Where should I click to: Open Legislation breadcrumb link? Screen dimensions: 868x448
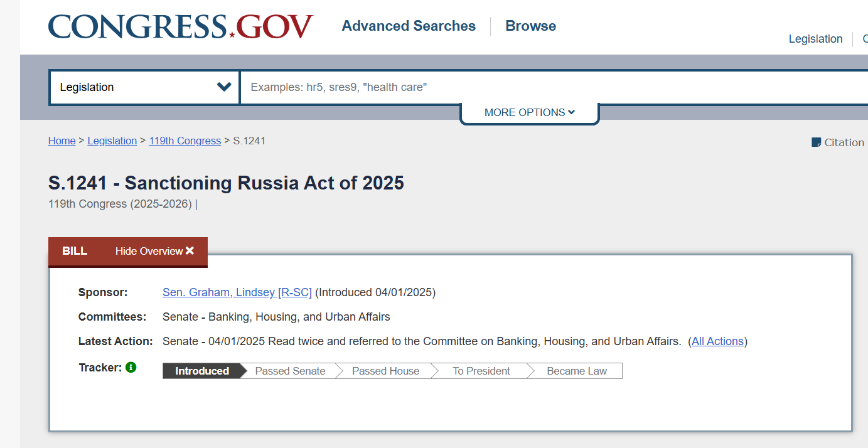click(x=112, y=141)
